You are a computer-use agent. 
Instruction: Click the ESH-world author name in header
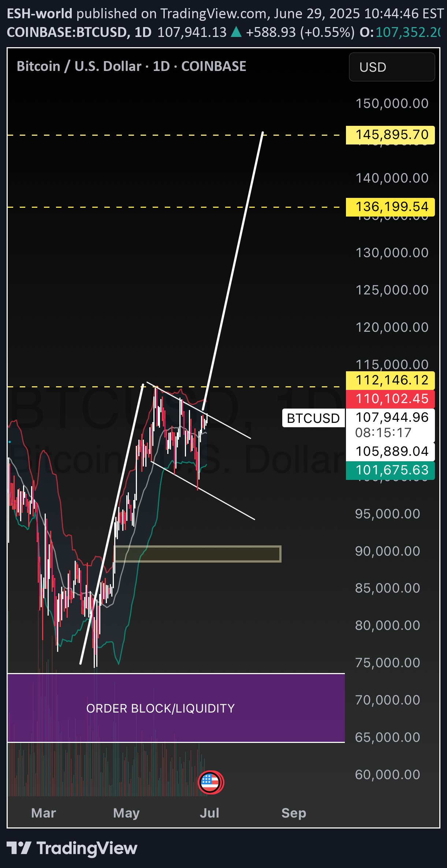click(x=40, y=14)
